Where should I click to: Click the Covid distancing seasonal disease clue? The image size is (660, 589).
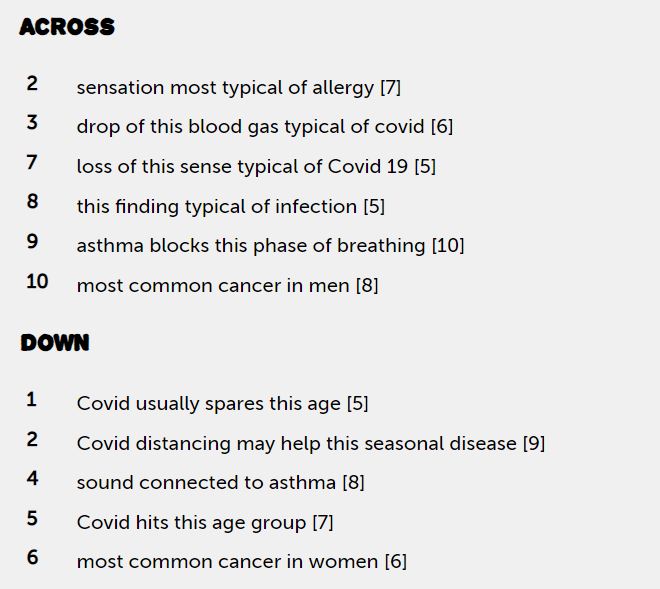click(x=310, y=443)
